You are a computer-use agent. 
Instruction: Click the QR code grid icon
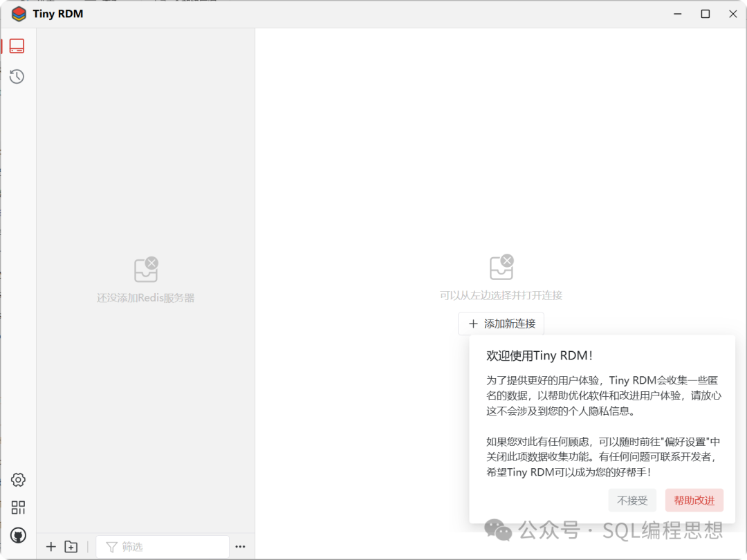(18, 507)
